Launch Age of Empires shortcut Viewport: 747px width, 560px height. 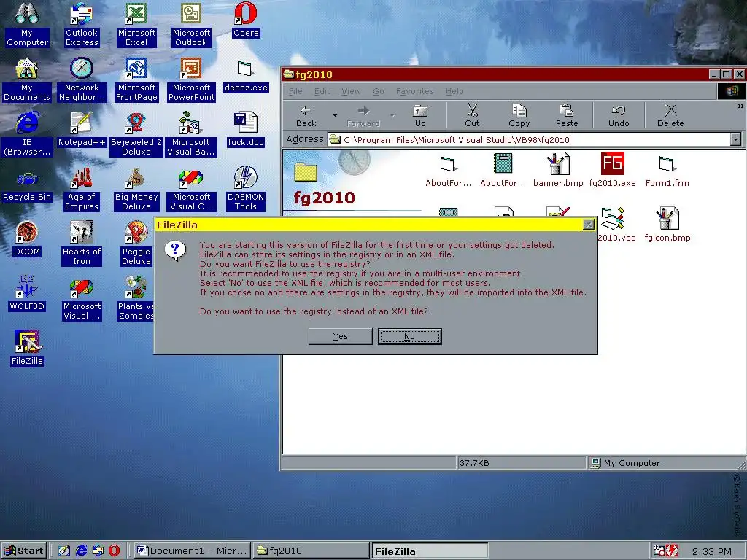[x=82, y=189]
